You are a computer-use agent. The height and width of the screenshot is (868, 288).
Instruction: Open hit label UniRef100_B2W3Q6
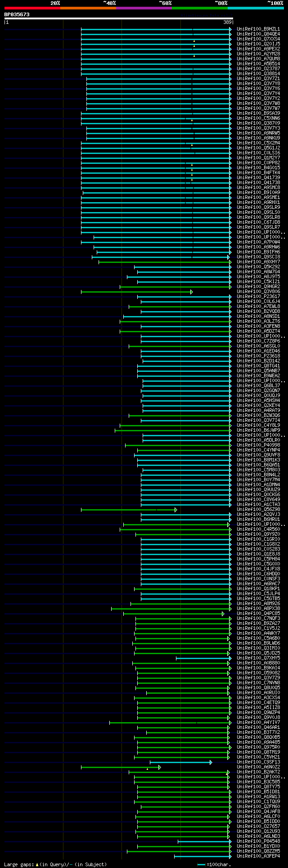(258, 416)
